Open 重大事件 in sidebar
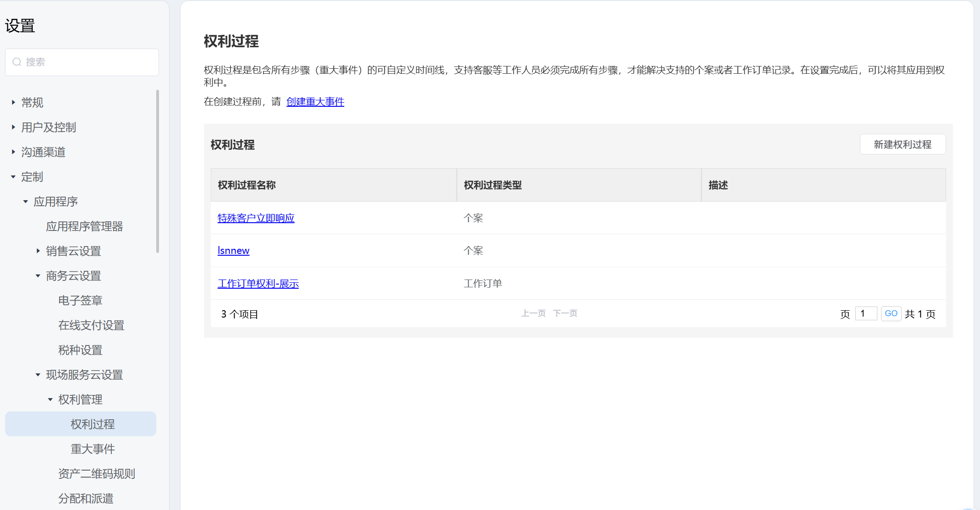This screenshot has width=980, height=510. 93,449
